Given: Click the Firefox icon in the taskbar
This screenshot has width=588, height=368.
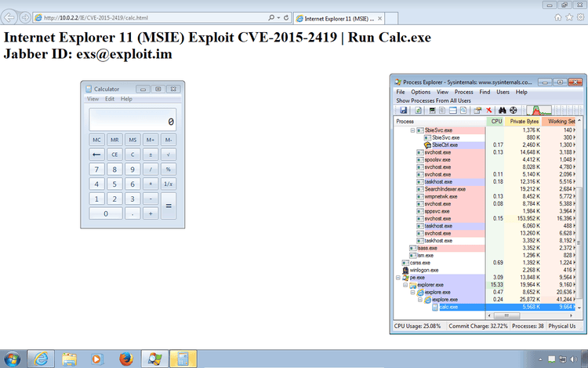Looking at the screenshot, I should coord(126,359).
